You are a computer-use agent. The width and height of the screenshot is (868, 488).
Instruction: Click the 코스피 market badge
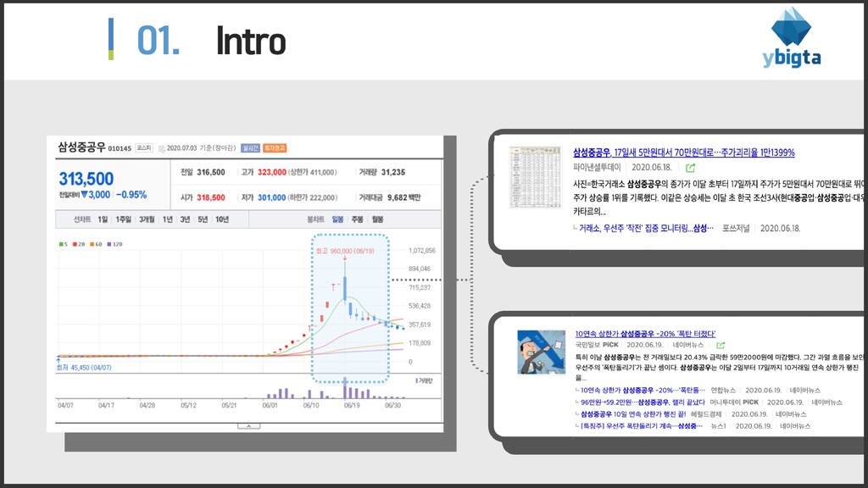(x=144, y=147)
